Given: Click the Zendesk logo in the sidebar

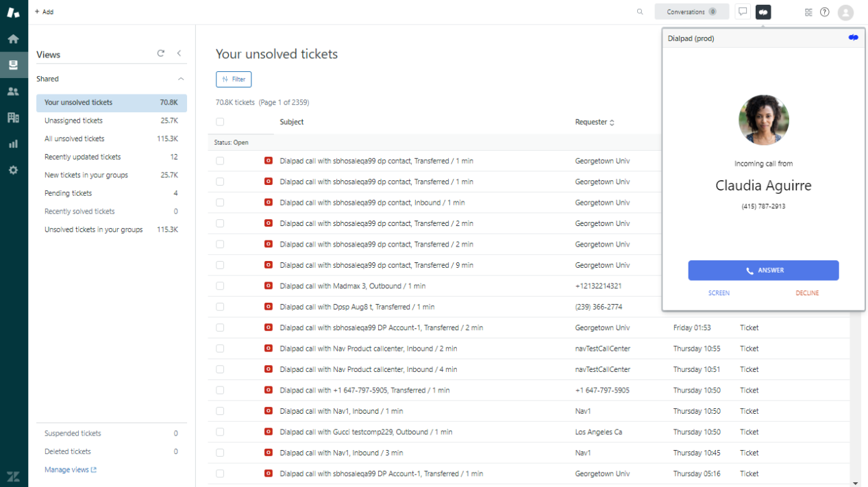Looking at the screenshot, I should 13,12.
